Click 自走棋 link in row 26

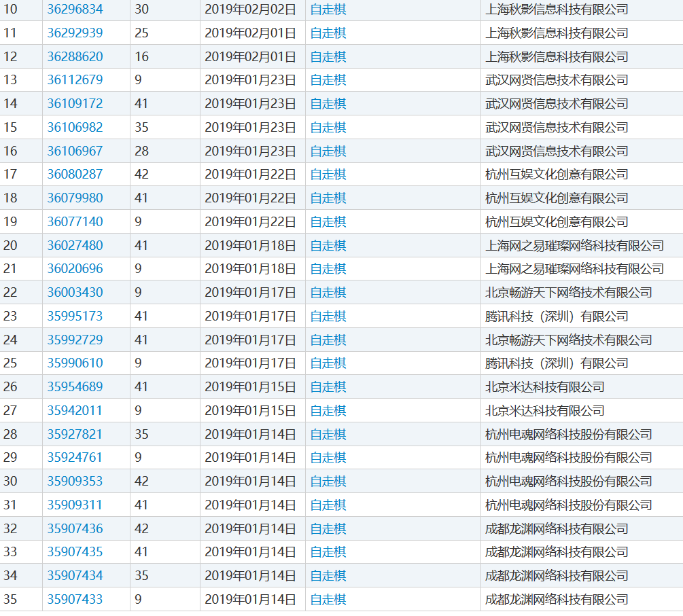[328, 386]
